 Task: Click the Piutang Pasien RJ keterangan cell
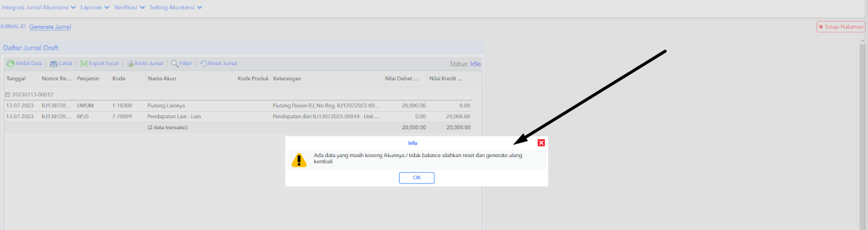[x=326, y=106]
